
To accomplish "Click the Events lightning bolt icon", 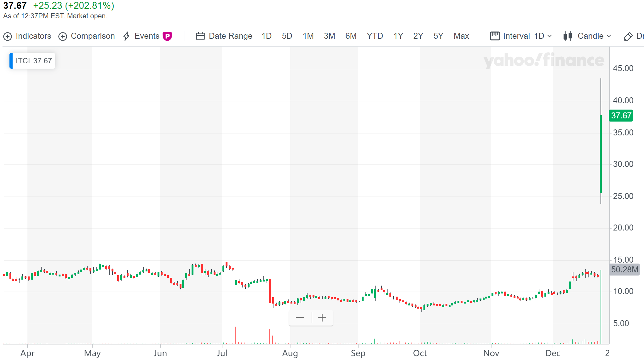I will point(126,36).
